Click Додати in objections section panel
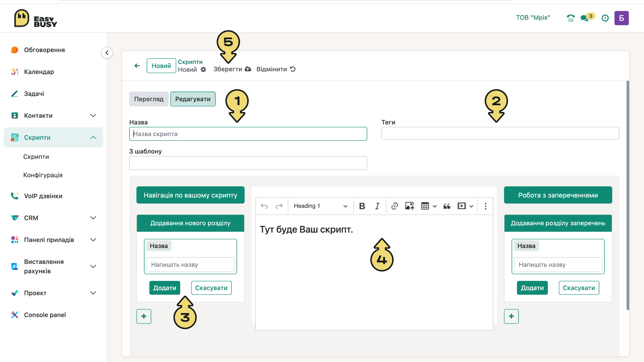This screenshot has height=362, width=644. tap(532, 288)
